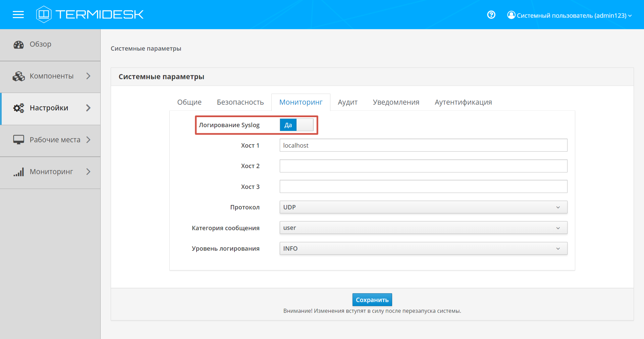Viewport: 644px width, 339px height.
Task: Click the Настройки gears icon
Action: coord(18,108)
